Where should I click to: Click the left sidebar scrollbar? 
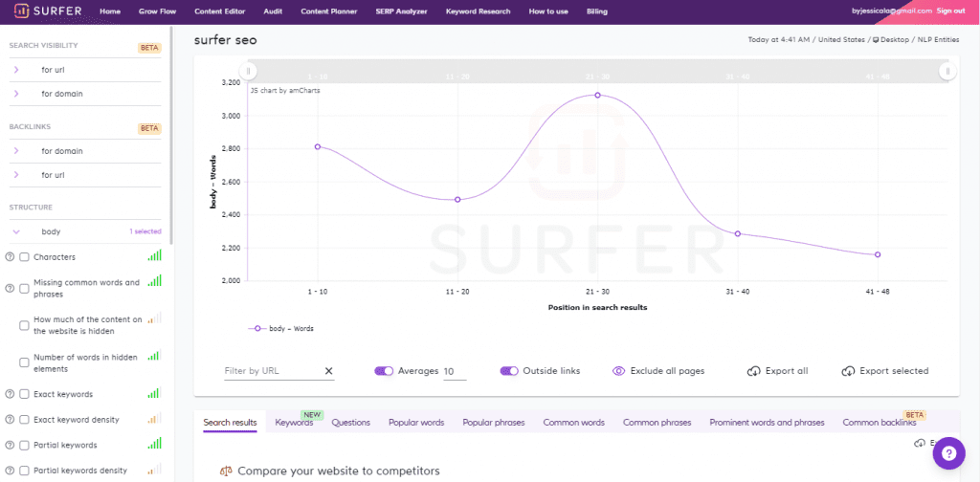click(x=172, y=134)
